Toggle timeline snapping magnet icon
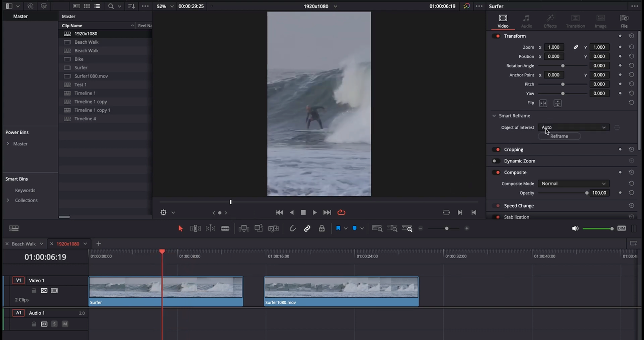This screenshot has width=644, height=340. click(x=292, y=228)
